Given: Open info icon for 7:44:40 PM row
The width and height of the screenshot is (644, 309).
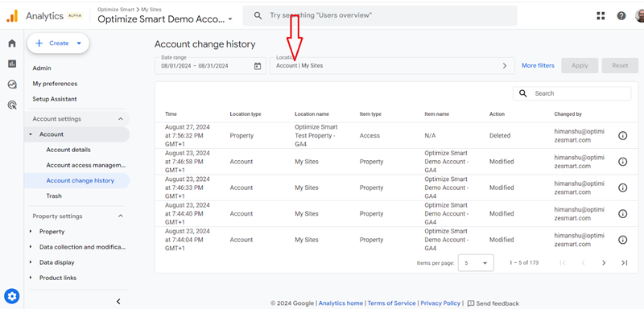Looking at the screenshot, I should 622,214.
